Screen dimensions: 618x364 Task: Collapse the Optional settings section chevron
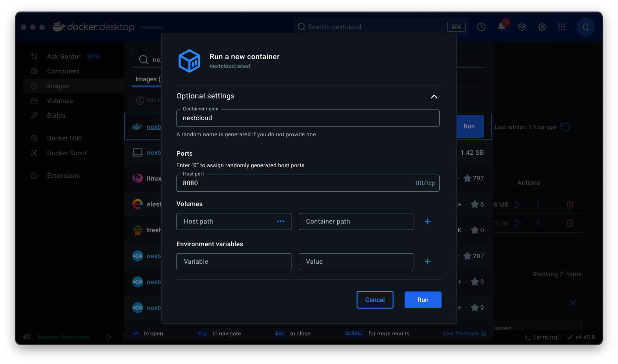(434, 96)
